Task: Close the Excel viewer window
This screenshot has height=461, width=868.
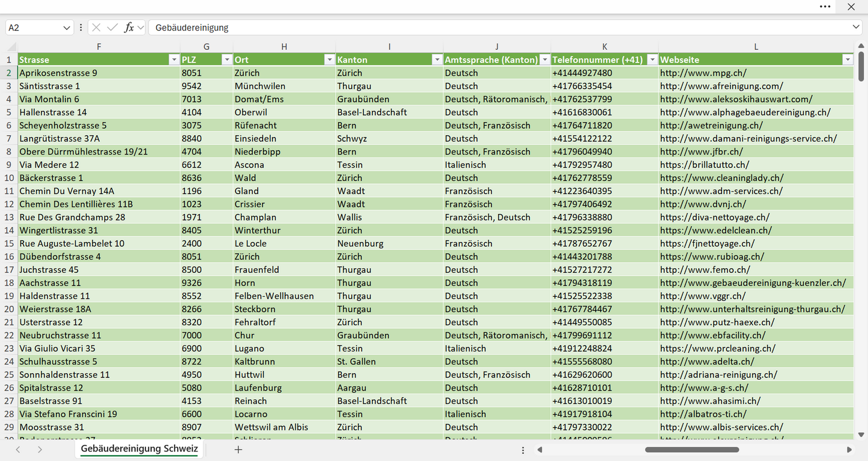Action: pyautogui.click(x=851, y=7)
